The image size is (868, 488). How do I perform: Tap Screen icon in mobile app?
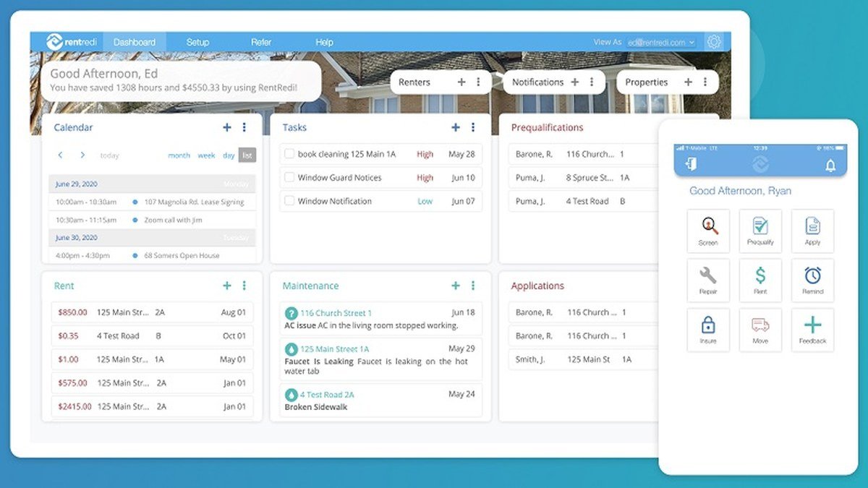coord(708,231)
